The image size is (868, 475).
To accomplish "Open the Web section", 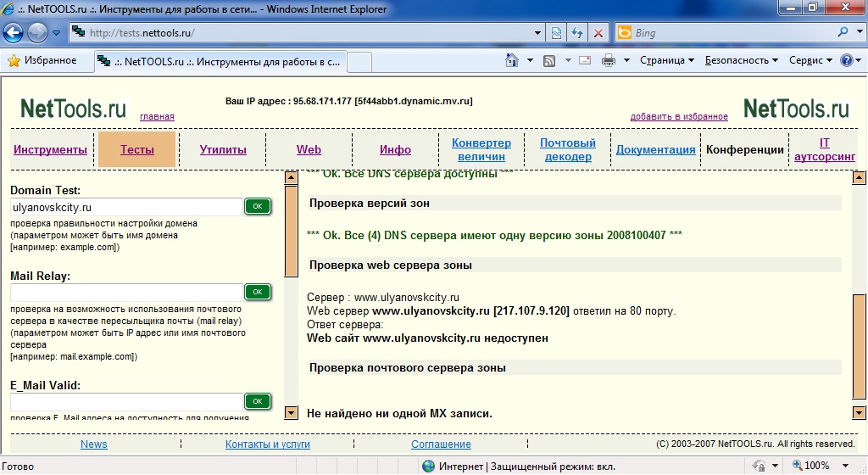I will pyautogui.click(x=309, y=149).
